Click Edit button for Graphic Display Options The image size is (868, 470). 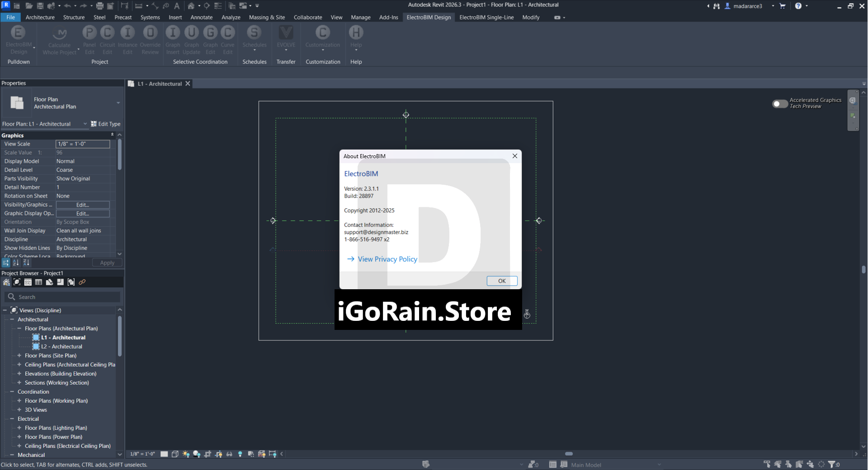83,213
